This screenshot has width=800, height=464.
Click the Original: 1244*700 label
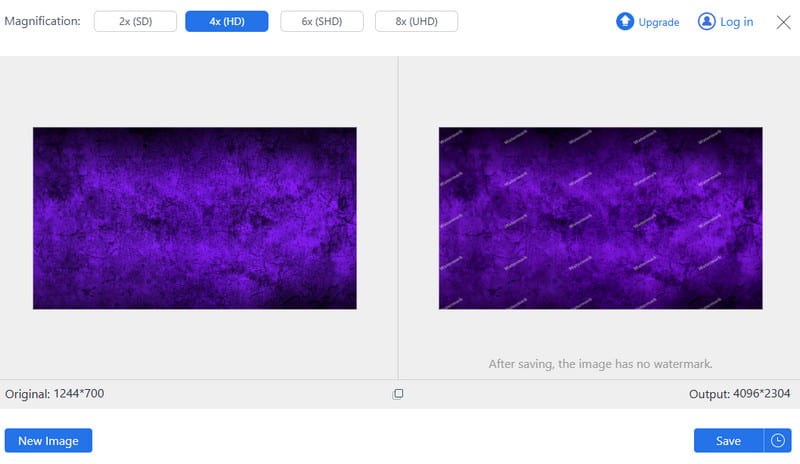tap(55, 394)
